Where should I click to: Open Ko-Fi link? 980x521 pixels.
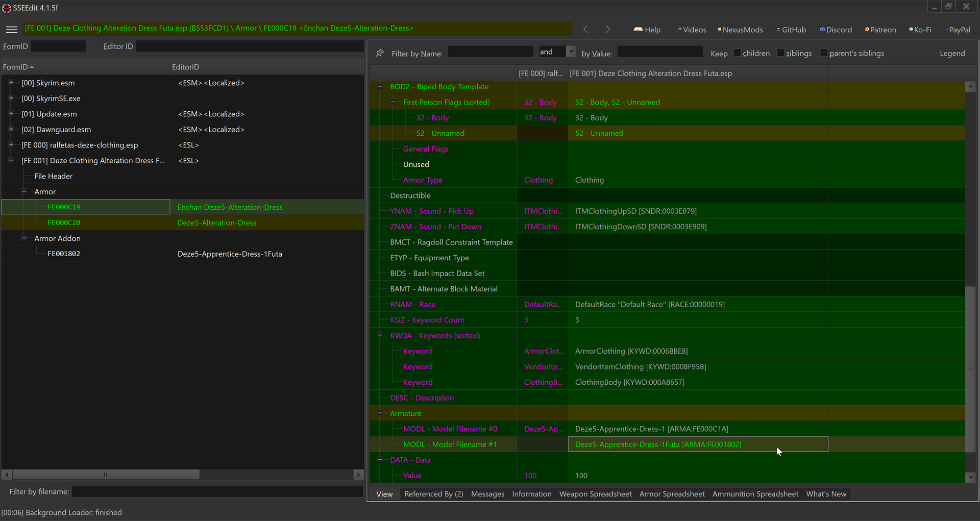tap(920, 30)
